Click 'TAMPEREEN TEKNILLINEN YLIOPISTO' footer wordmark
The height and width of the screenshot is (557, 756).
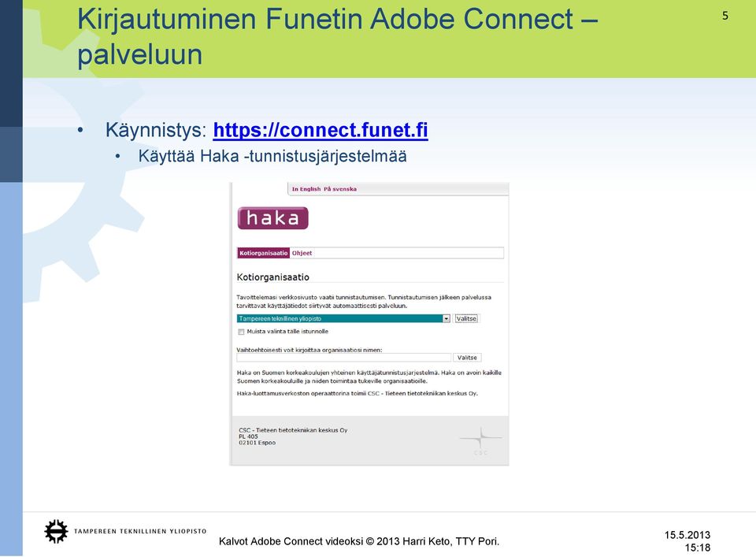click(140, 532)
